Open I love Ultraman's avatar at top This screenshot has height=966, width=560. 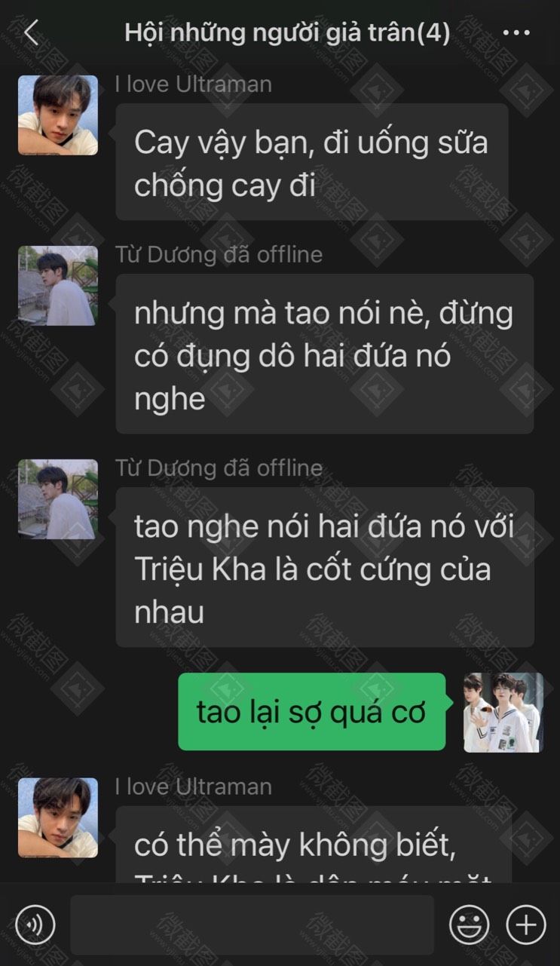[58, 115]
